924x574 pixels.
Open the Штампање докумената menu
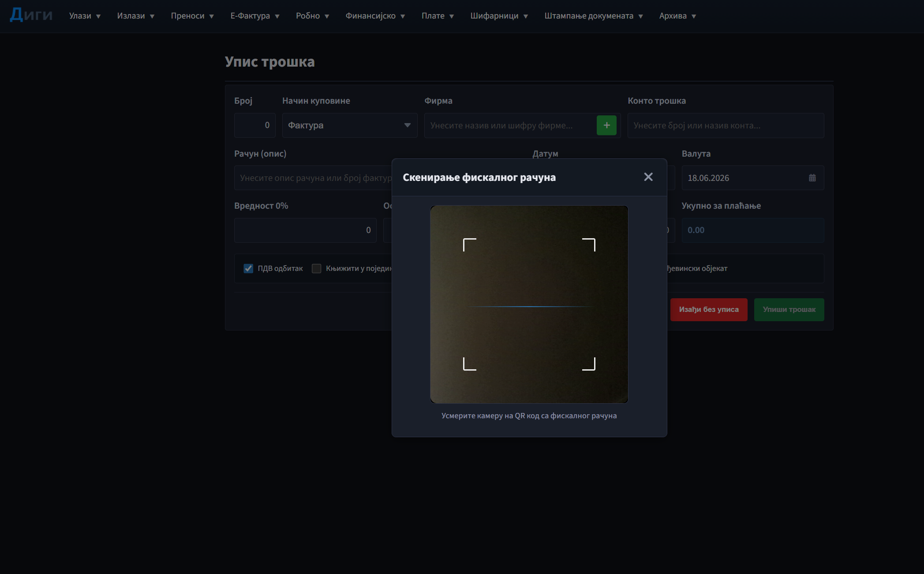(594, 16)
